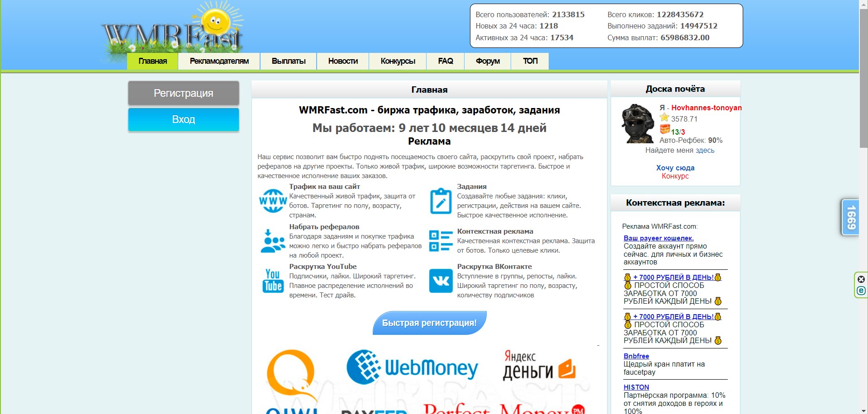Click the Авто-Рефбек: 90% text
The height and width of the screenshot is (414, 868).
pyautogui.click(x=691, y=141)
